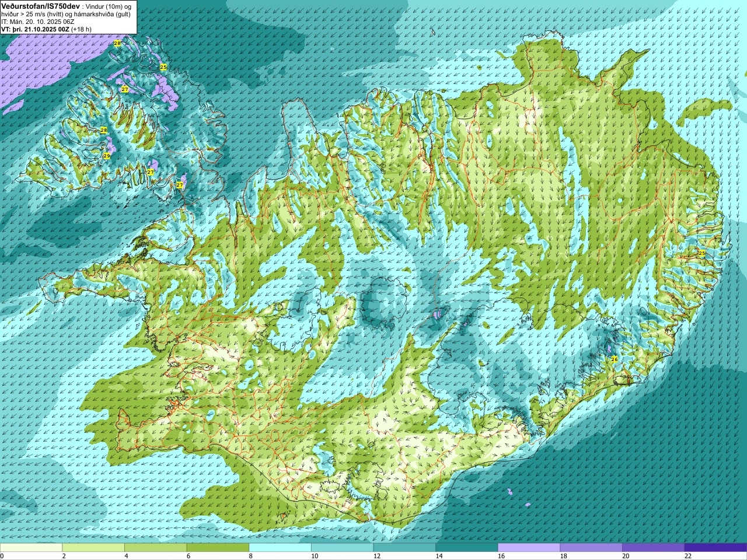747x560 pixels.
Task: Click the legend tick label "8"
Action: (x=251, y=556)
